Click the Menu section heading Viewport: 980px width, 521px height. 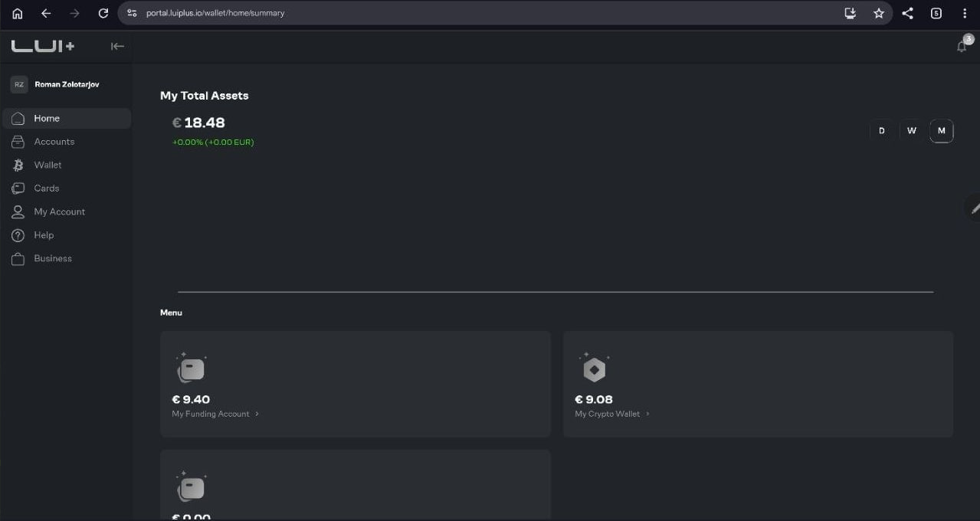pyautogui.click(x=171, y=313)
